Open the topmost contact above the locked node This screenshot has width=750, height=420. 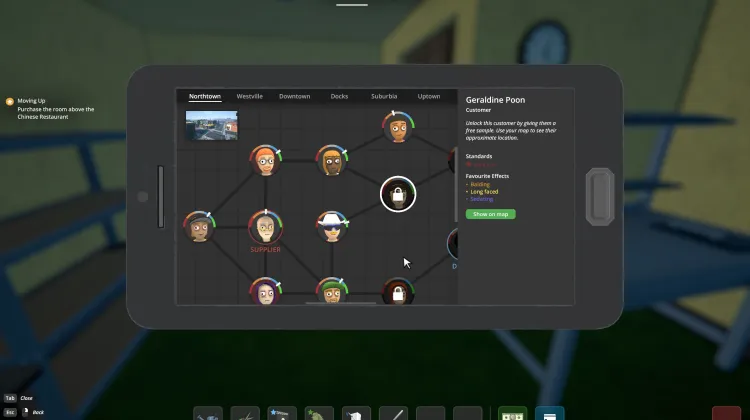tap(398, 127)
